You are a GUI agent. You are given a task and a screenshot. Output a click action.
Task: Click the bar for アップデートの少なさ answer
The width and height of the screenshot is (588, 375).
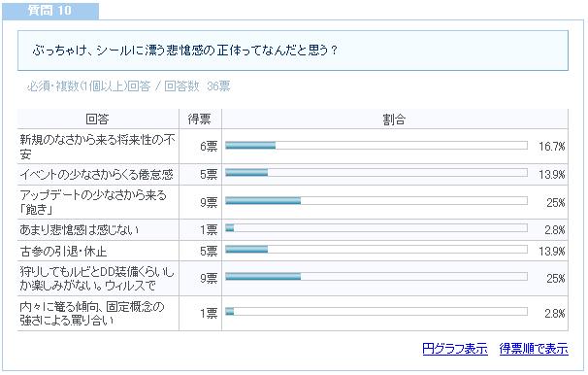[376, 201]
